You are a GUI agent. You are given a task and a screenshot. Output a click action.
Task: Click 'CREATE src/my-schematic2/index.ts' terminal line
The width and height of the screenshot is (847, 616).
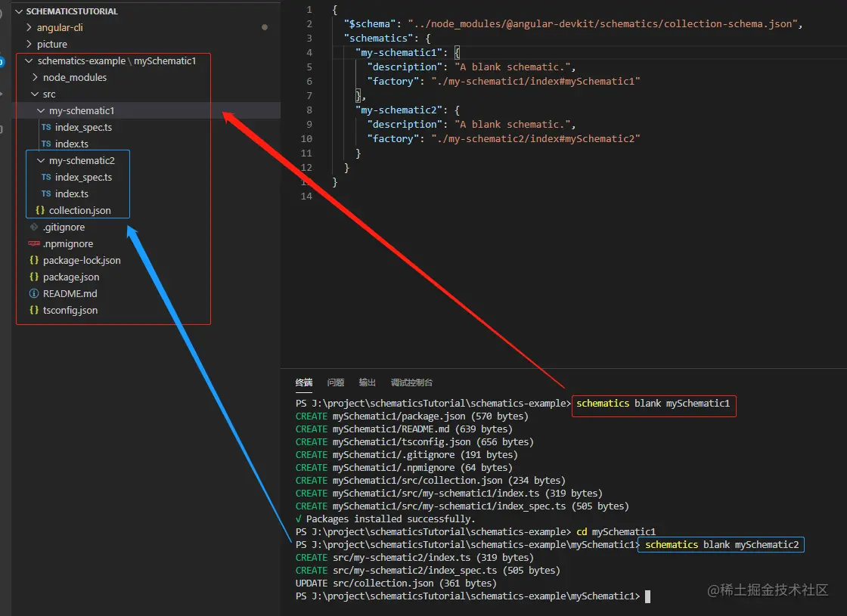[x=414, y=558]
